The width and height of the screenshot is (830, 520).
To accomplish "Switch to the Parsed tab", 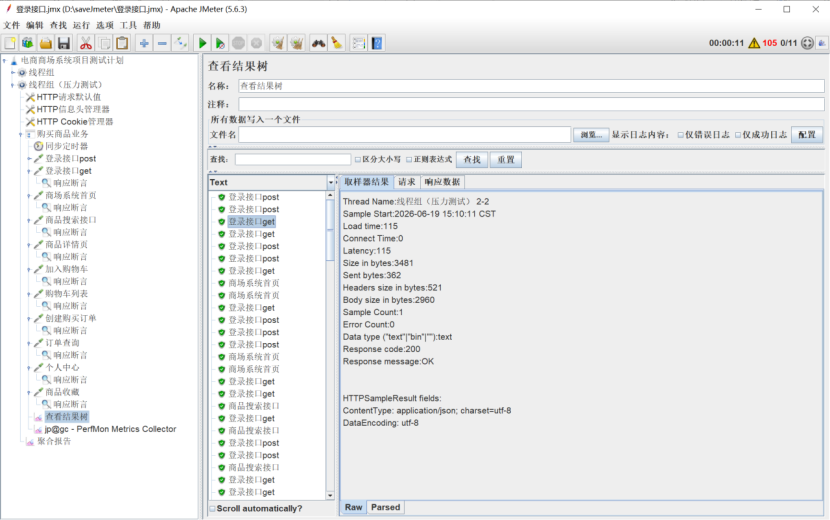I will click(x=385, y=507).
